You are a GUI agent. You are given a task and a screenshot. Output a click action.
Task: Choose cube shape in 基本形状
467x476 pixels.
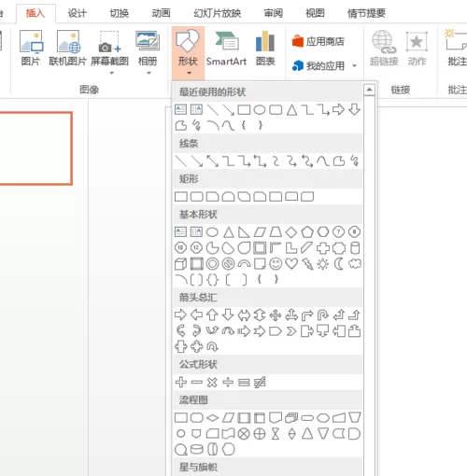181,264
